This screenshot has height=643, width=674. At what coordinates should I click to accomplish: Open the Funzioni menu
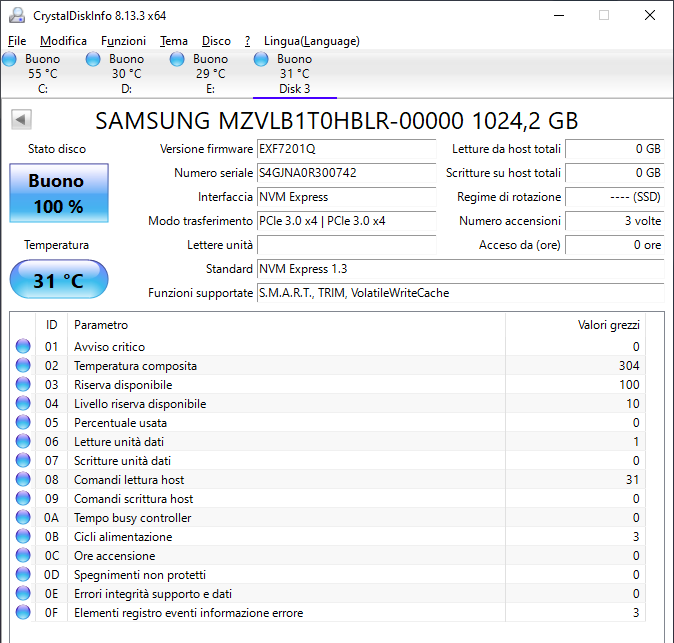pyautogui.click(x=123, y=41)
